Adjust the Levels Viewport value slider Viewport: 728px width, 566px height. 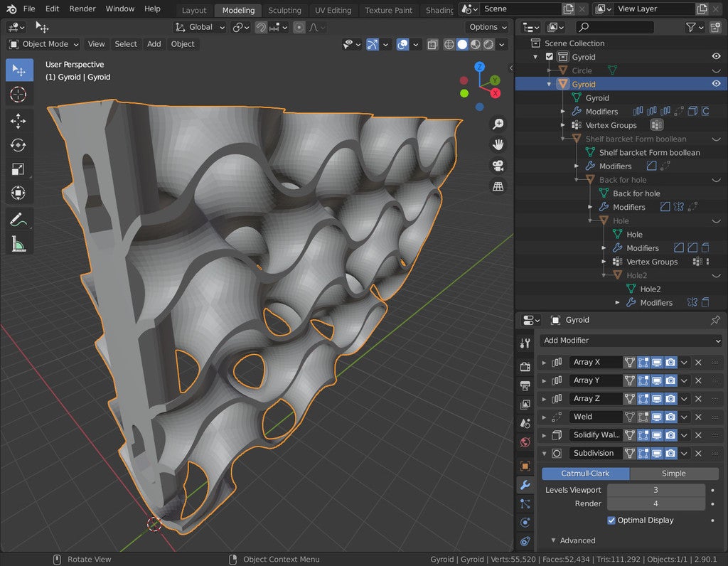pyautogui.click(x=655, y=489)
